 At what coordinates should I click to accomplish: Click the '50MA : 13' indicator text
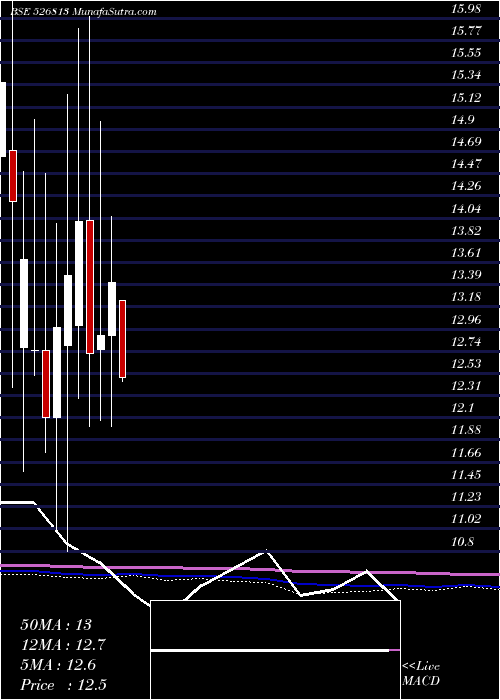coord(56,625)
